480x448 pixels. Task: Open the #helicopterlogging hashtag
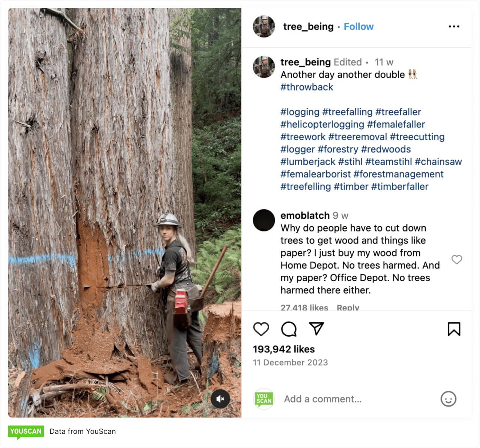point(322,124)
